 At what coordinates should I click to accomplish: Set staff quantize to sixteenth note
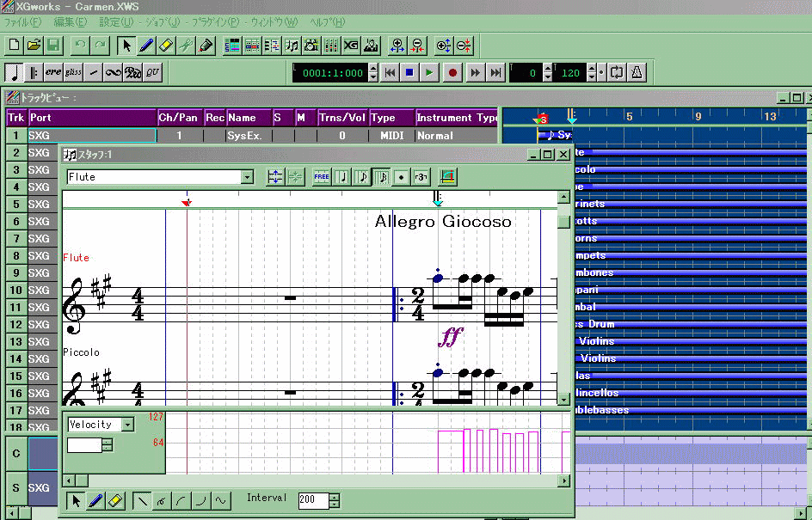[382, 177]
